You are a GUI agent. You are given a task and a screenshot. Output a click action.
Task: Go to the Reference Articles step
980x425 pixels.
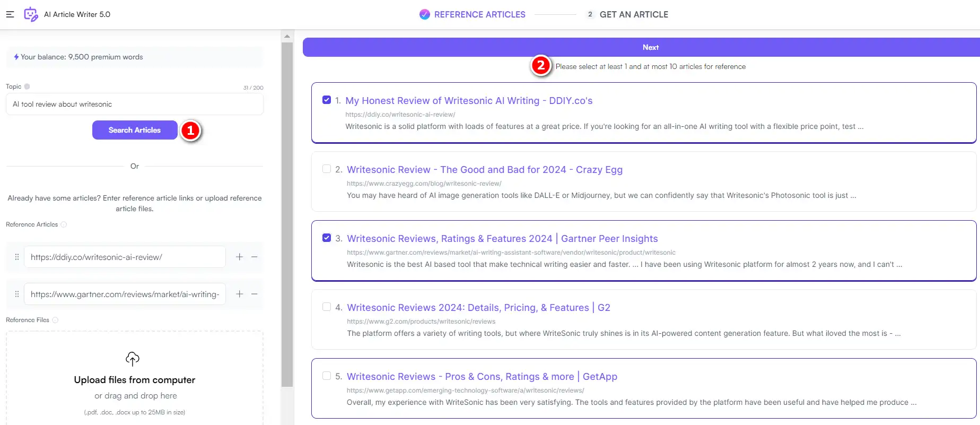point(472,14)
